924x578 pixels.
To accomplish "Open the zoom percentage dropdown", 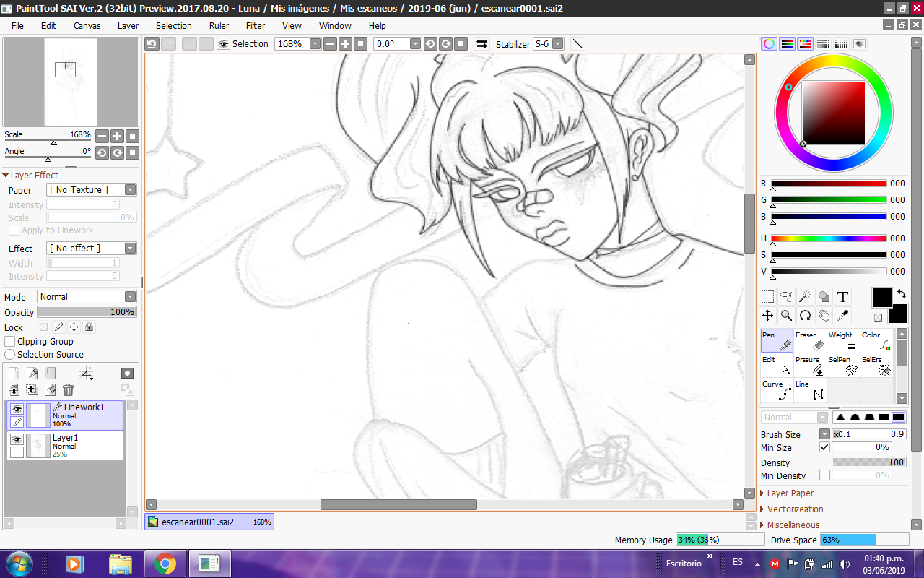I will click(315, 44).
